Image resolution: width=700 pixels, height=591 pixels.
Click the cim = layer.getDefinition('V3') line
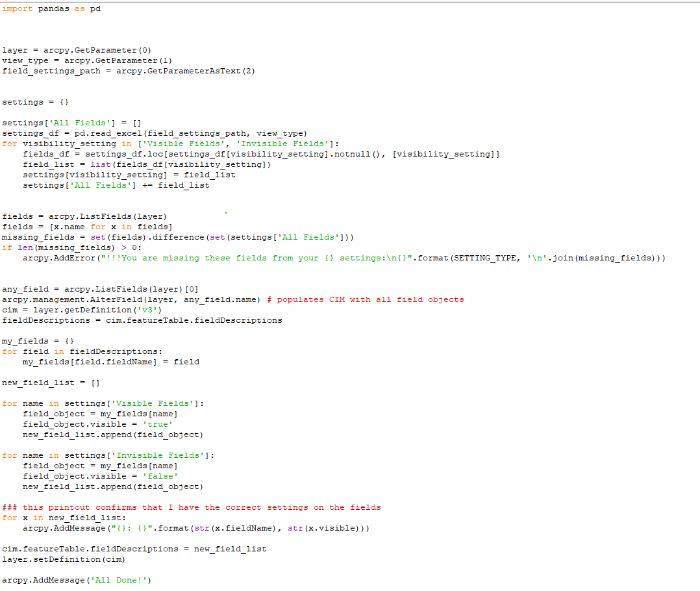pos(82,310)
